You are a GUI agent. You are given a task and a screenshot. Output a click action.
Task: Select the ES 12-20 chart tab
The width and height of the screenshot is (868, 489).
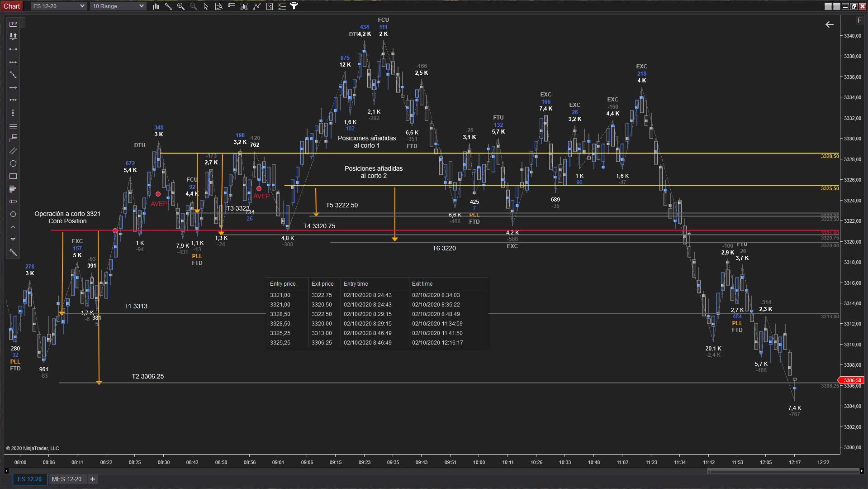29,479
